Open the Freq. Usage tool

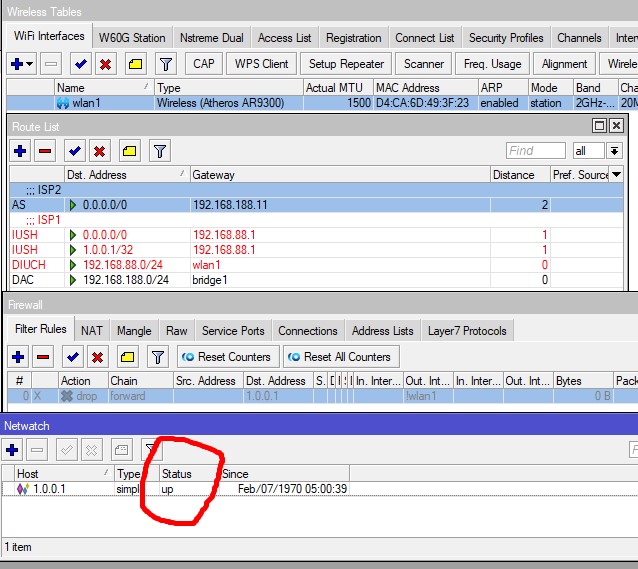492,64
